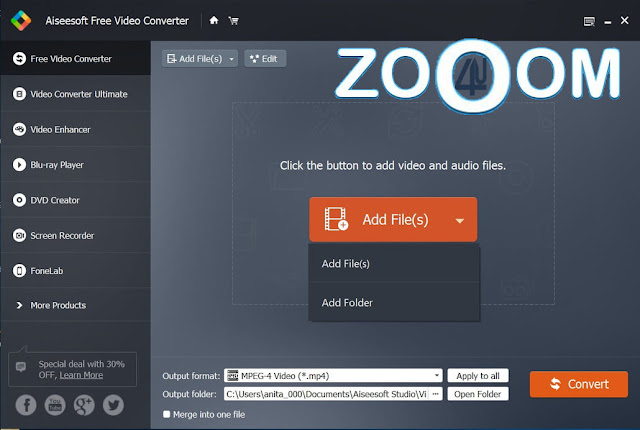
Task: Click Blu-ray Player play icon
Action: coord(19,165)
